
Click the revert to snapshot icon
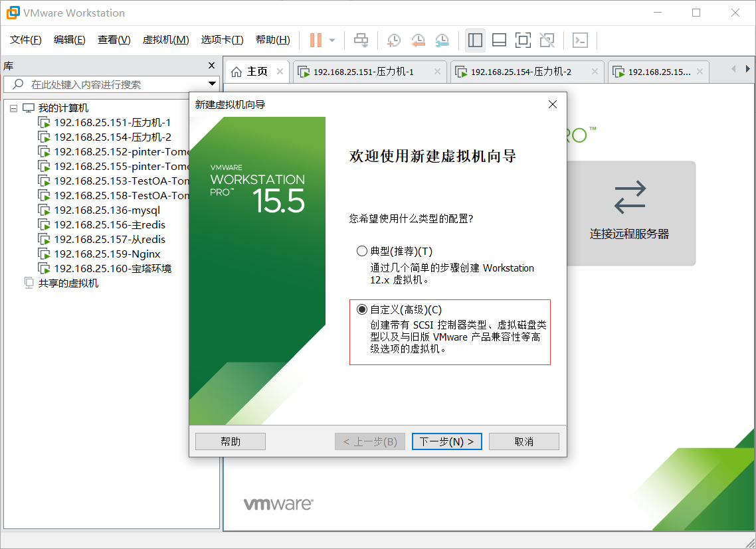point(418,40)
